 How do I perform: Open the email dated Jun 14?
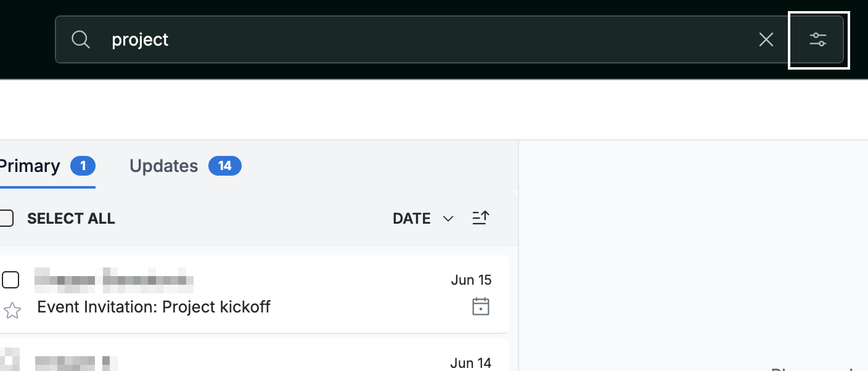[254, 355]
